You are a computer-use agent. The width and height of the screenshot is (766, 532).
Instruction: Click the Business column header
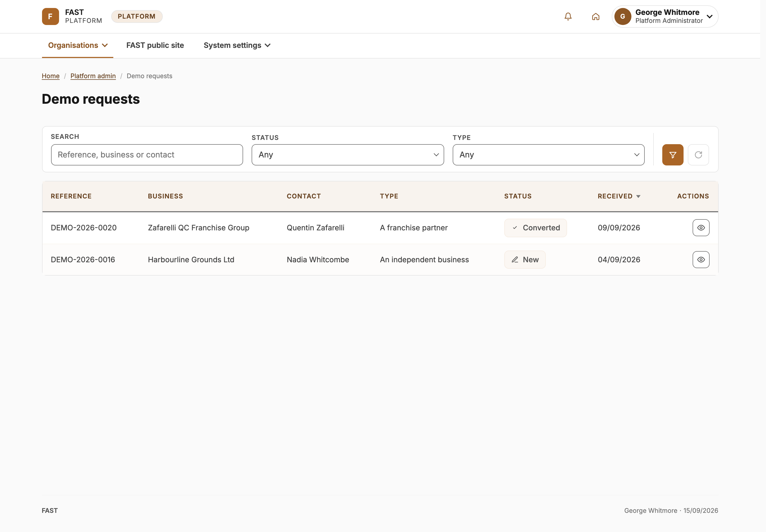165,196
